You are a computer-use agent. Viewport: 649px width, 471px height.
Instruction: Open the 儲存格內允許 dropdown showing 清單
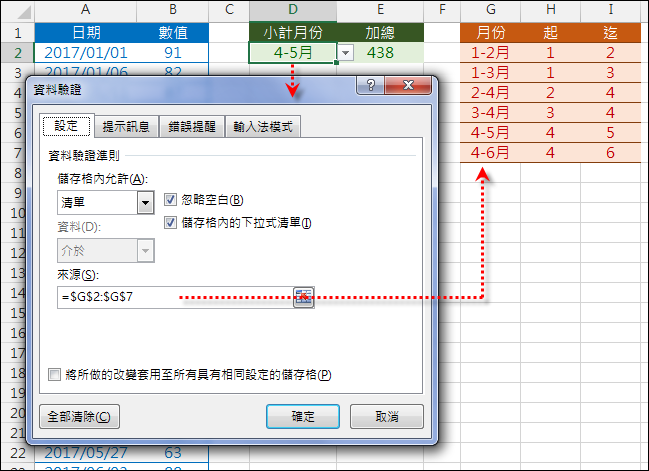[145, 202]
